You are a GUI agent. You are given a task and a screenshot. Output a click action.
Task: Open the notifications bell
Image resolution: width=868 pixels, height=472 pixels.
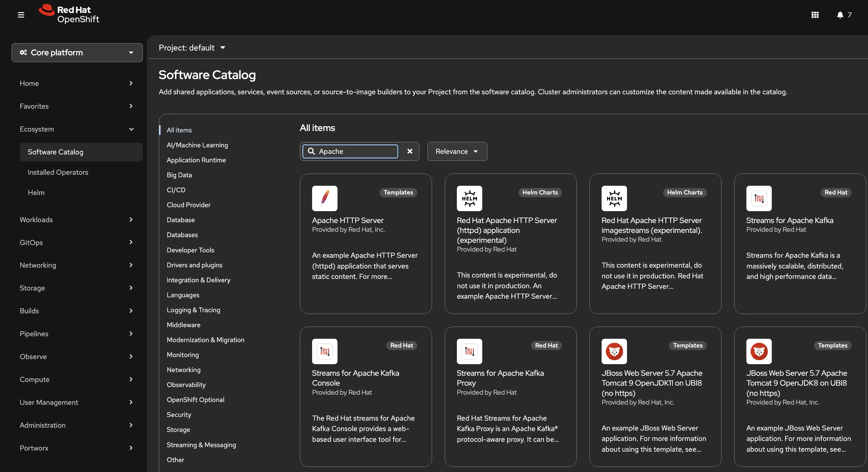tap(839, 14)
